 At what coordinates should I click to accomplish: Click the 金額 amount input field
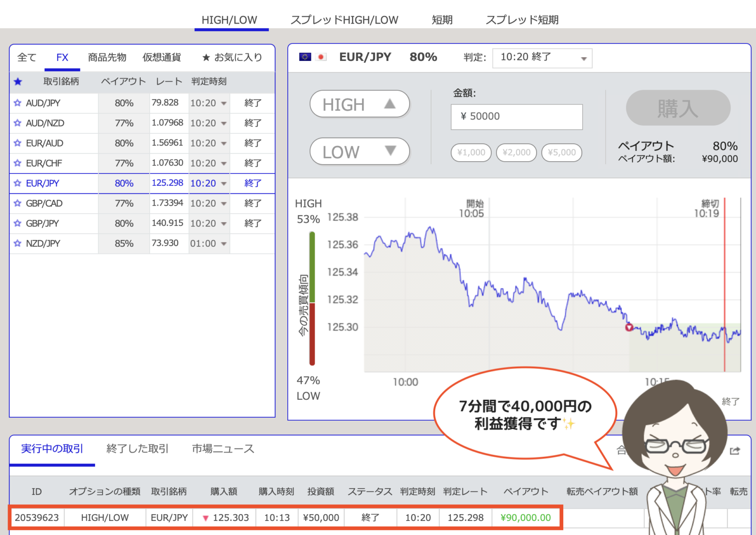coord(516,117)
